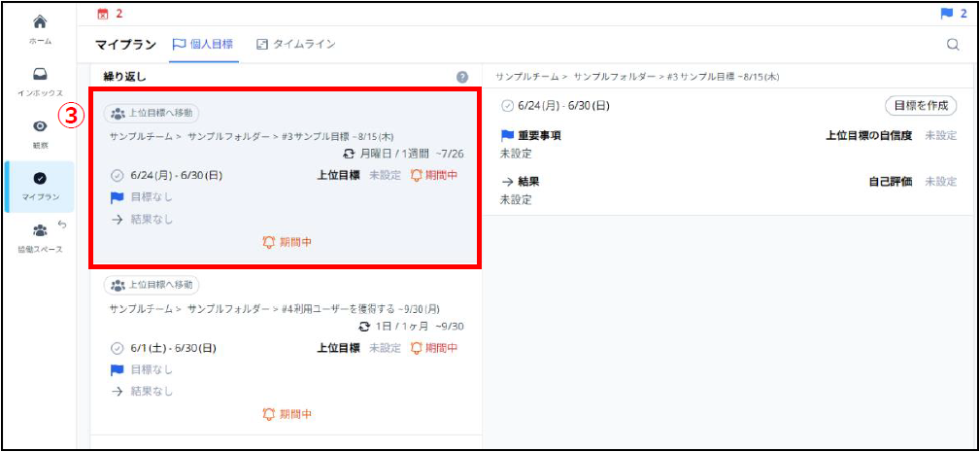Click the date range 6/24(月) - 6/30(日) in the detail panel
The height and width of the screenshot is (452, 980).
[x=563, y=106]
